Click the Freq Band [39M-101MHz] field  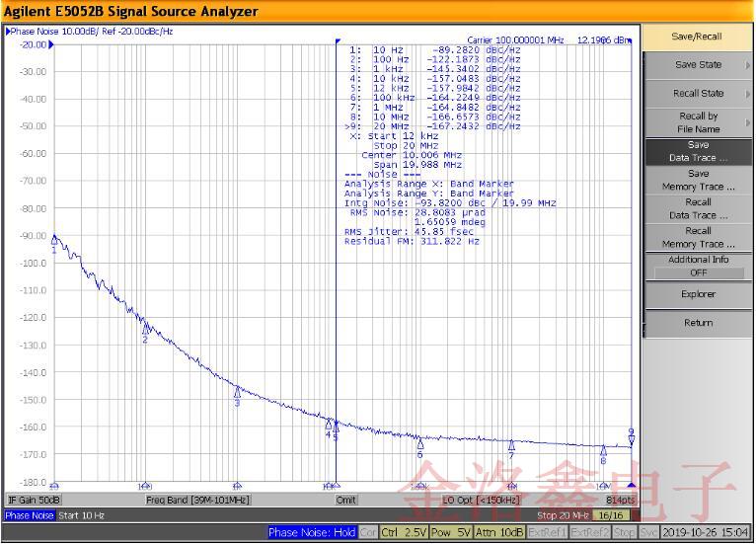click(198, 501)
